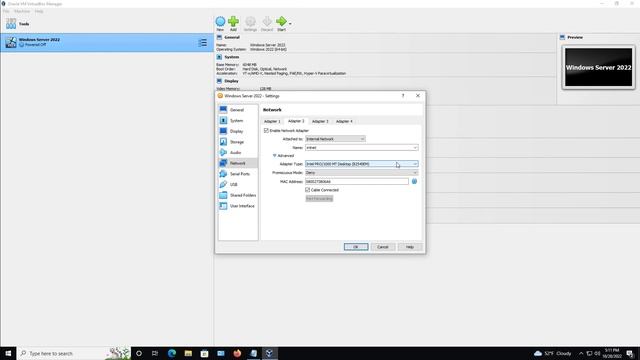Select the Windows Server 2022 VM entry

[x=107, y=42]
